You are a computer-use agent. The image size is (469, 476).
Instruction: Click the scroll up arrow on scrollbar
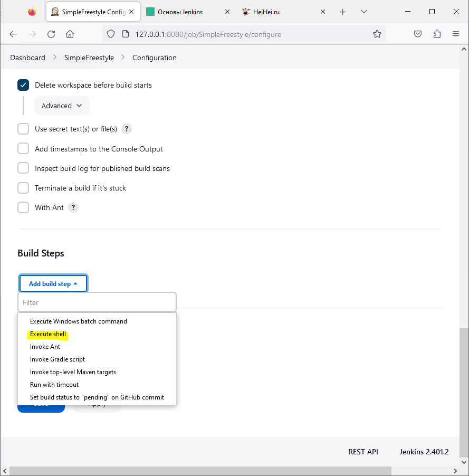click(x=464, y=49)
